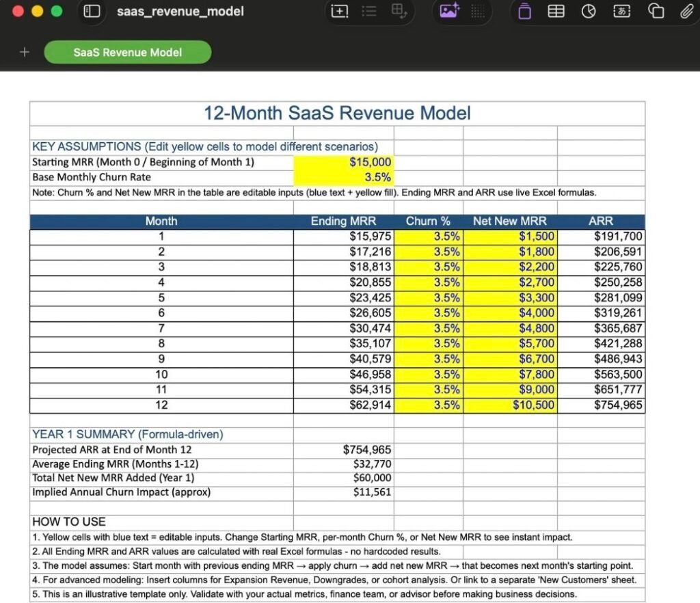700x603 pixels.
Task: Select Month 5 Net New MRR cell $3,300
Action: click(x=510, y=298)
